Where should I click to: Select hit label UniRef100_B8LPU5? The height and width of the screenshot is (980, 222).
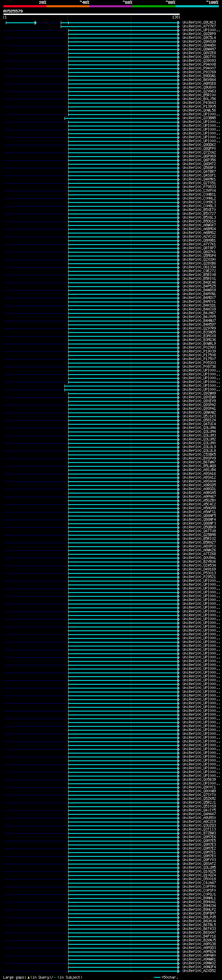pyautogui.click(x=199, y=917)
